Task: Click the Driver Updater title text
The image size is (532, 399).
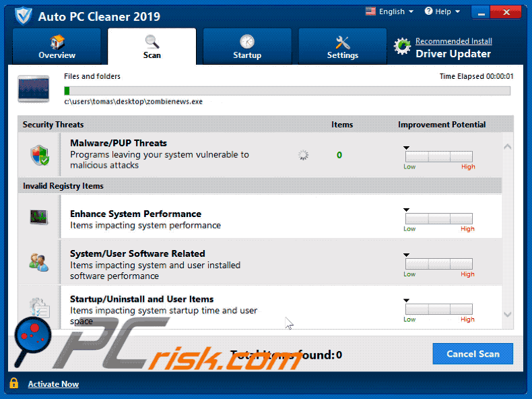Action: [x=453, y=54]
